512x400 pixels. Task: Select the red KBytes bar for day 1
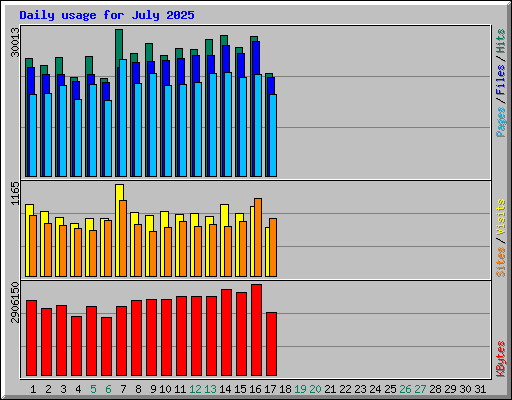click(31, 338)
